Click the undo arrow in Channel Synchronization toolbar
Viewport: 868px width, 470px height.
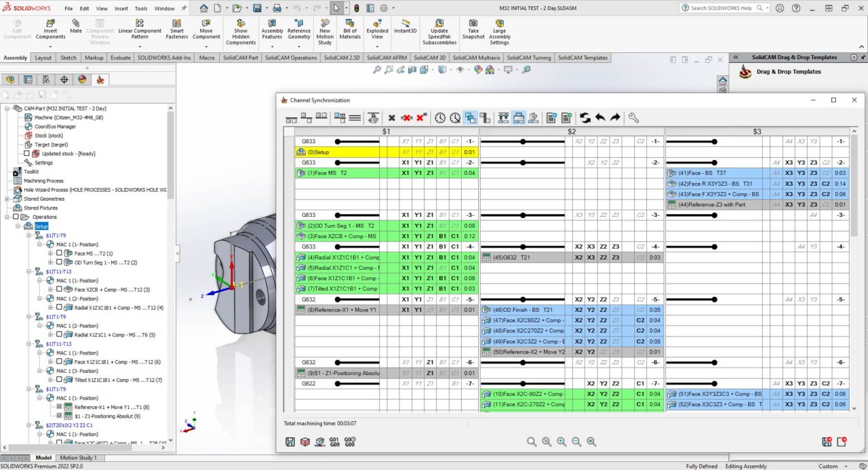(x=600, y=118)
